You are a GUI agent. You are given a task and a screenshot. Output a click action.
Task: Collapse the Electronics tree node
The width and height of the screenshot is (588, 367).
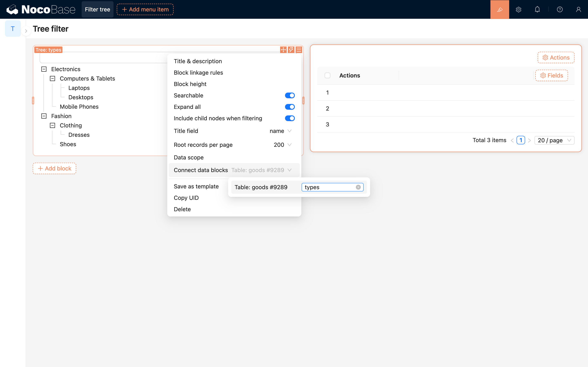tap(44, 69)
